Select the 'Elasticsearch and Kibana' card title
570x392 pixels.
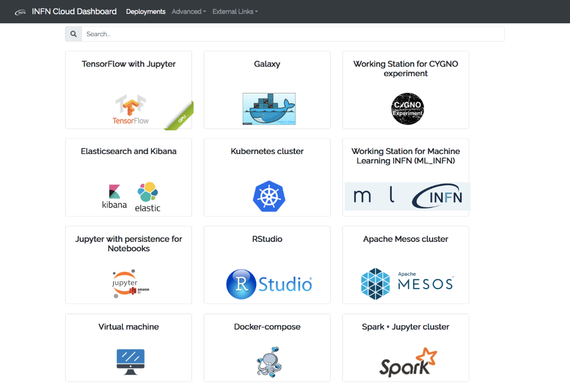tap(129, 151)
